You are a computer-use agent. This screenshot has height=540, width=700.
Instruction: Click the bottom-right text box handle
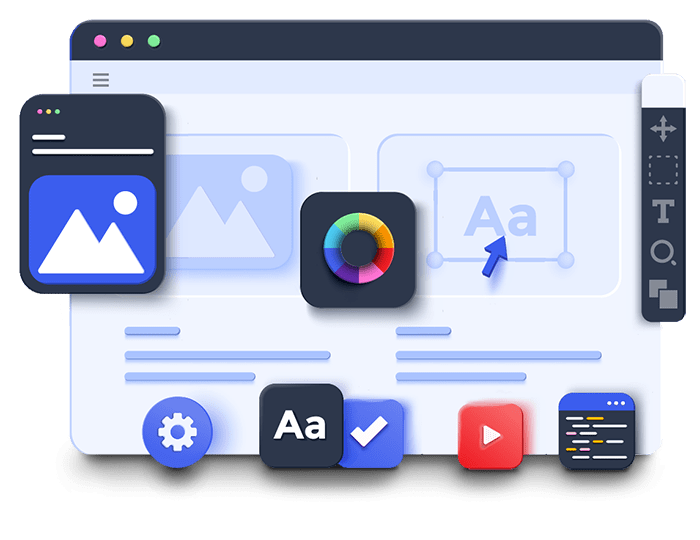[565, 260]
